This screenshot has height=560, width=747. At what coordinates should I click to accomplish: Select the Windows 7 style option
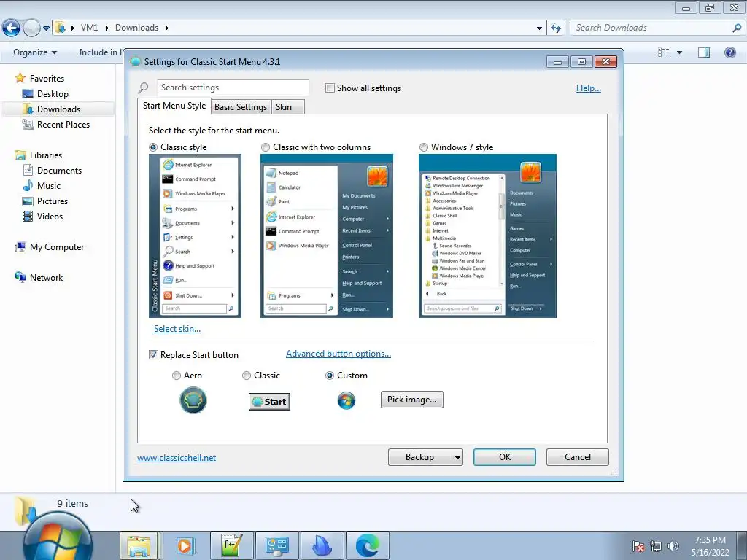pyautogui.click(x=424, y=147)
